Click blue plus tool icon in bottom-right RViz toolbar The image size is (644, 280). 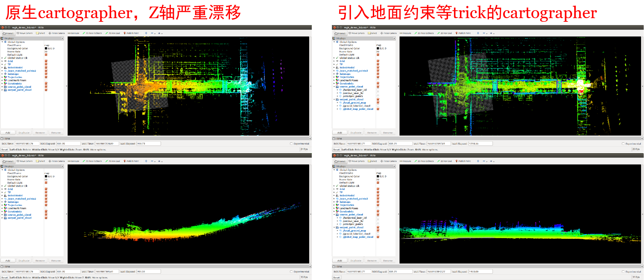478,161
